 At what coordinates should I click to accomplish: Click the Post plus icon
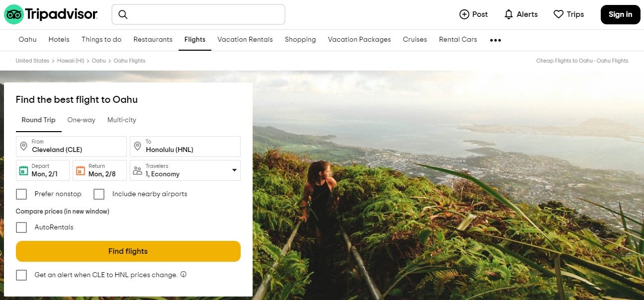click(464, 14)
